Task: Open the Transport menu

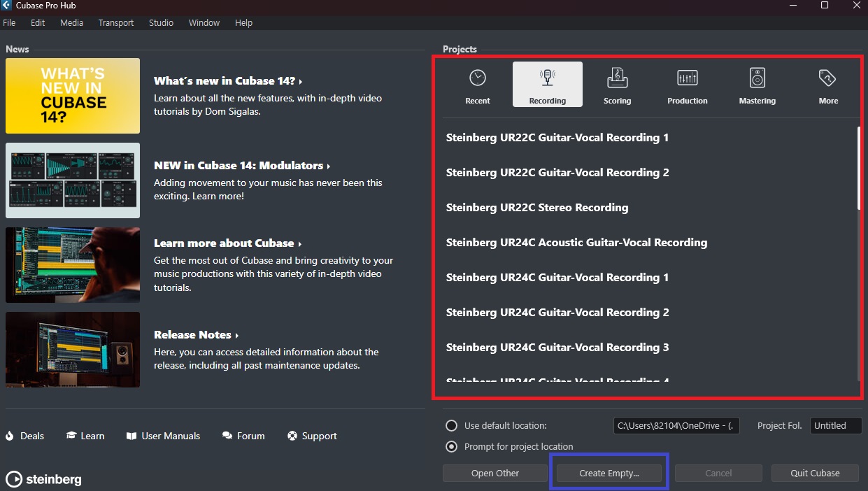Action: [116, 22]
